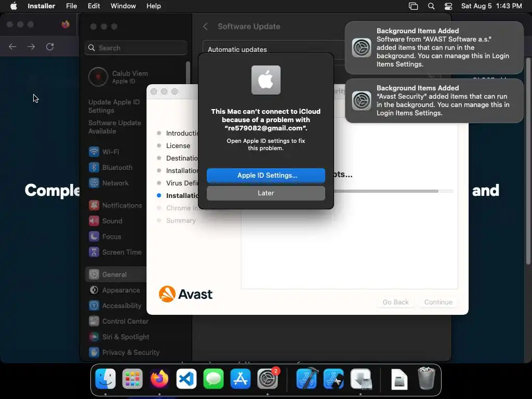Select Software Update Available in sidebar
532x399 pixels.
(x=115, y=127)
